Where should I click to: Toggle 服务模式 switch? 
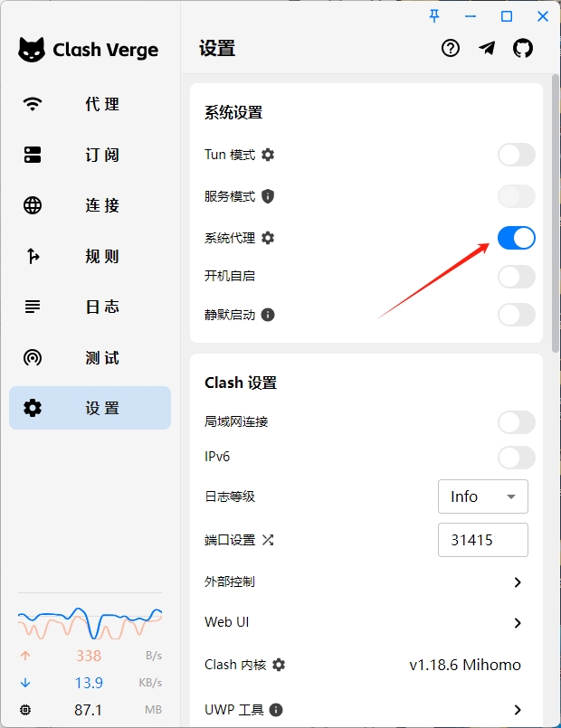pyautogui.click(x=517, y=196)
